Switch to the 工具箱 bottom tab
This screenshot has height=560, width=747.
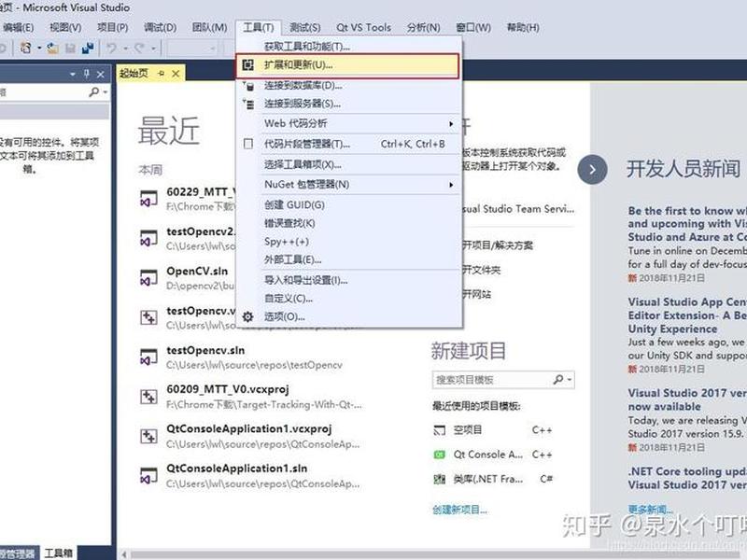click(58, 553)
